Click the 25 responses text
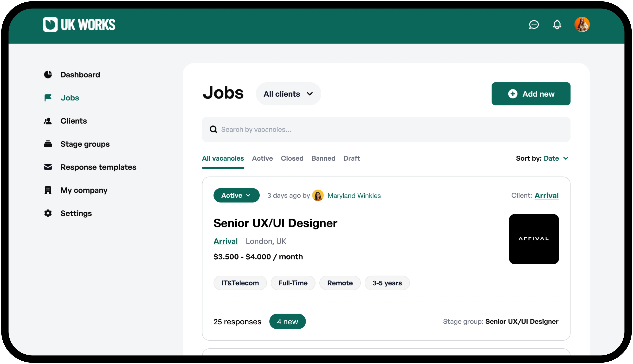Screen dimensions: 633x364 (x=237, y=322)
